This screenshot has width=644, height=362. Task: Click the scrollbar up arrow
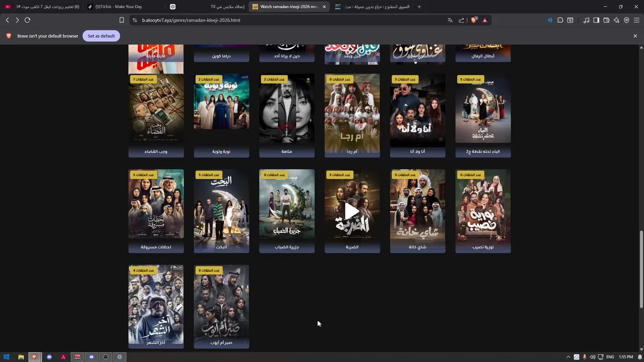coord(641,48)
